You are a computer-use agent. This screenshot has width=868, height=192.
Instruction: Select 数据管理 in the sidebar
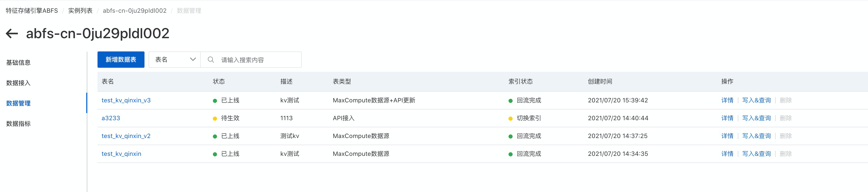coord(19,103)
